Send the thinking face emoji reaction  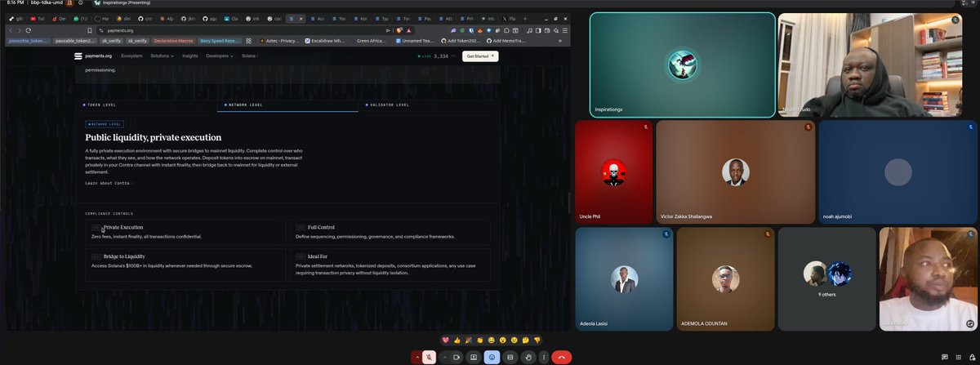526,340
